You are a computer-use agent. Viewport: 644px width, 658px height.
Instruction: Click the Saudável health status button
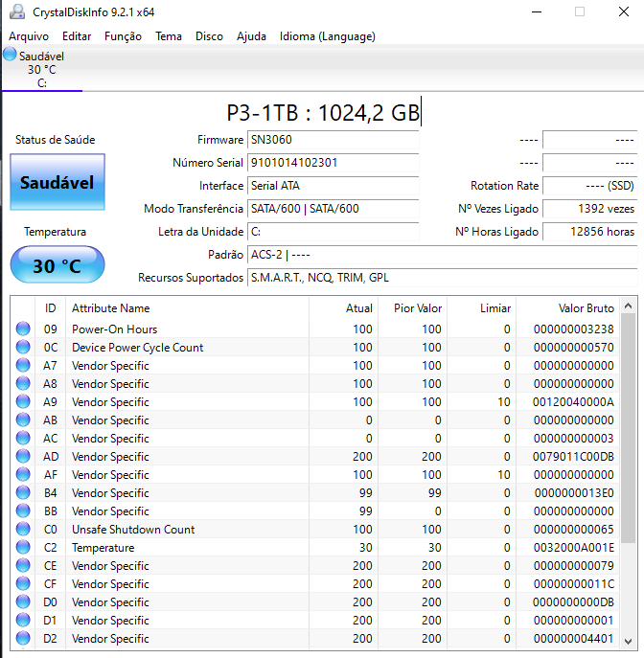(57, 182)
